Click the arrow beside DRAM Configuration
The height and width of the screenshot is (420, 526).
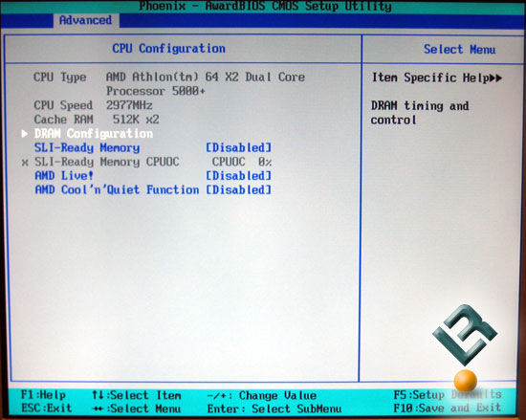click(x=25, y=134)
